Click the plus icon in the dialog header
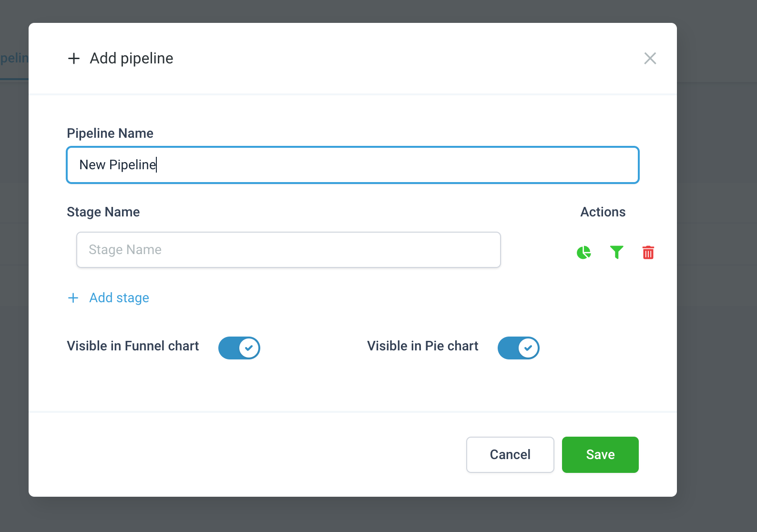The height and width of the screenshot is (532, 757). click(x=74, y=59)
